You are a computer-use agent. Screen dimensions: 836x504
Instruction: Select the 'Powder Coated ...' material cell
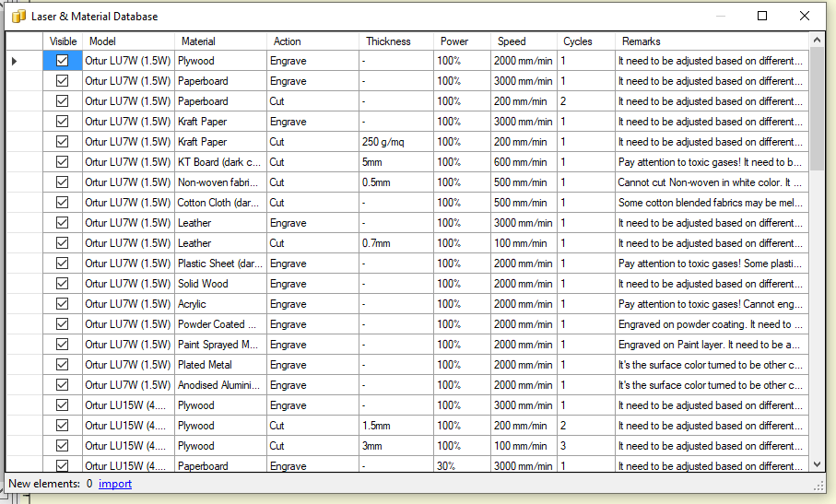[x=220, y=324]
